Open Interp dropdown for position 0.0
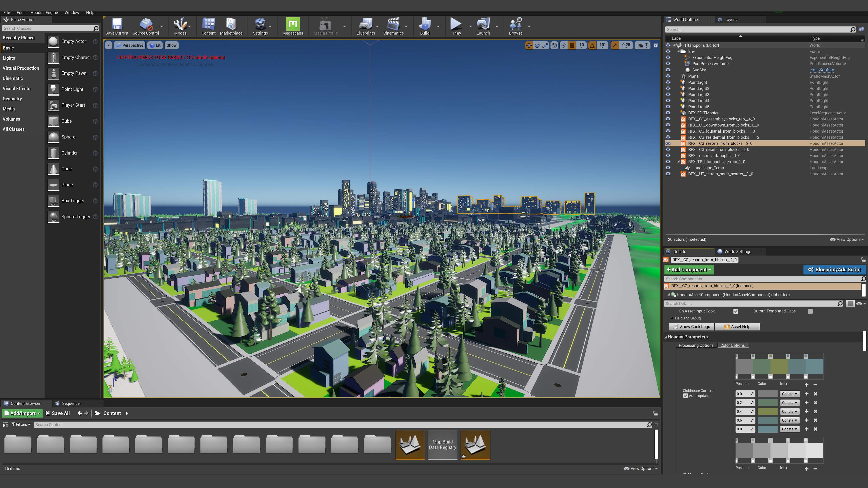868x488 pixels. coord(790,394)
